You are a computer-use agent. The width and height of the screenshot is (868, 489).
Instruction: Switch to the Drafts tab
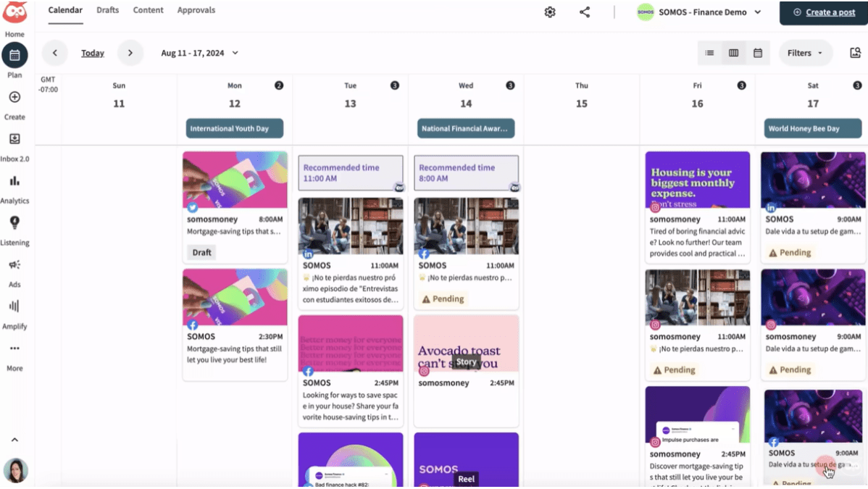click(106, 10)
